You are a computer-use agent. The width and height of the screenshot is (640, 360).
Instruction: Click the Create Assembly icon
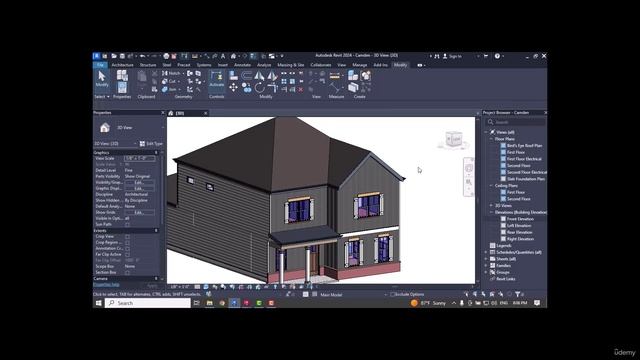point(353,75)
